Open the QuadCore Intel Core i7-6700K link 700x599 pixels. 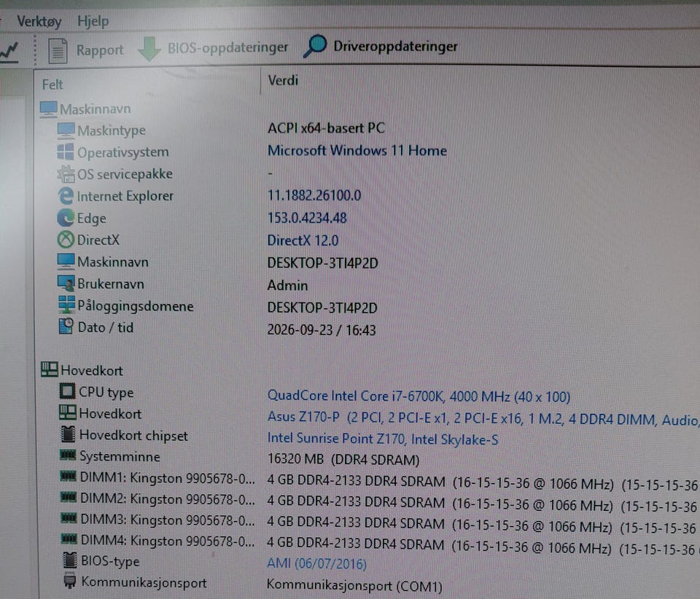click(x=419, y=396)
